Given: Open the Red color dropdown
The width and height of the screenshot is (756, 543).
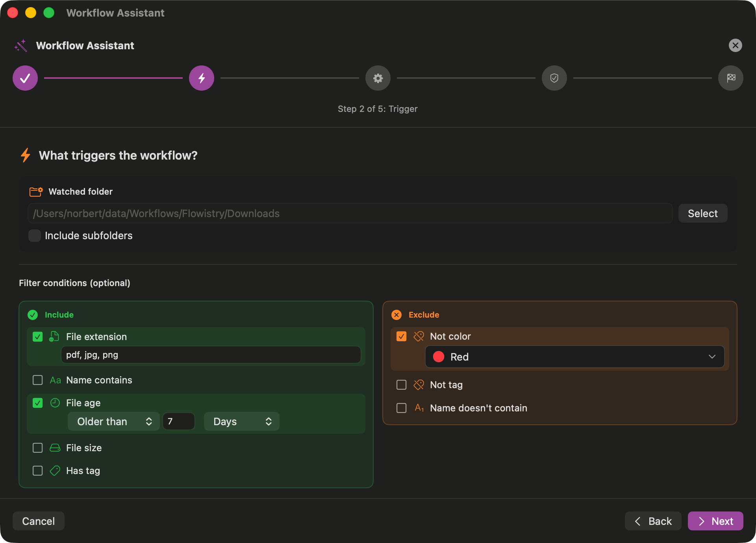Looking at the screenshot, I should pos(575,357).
